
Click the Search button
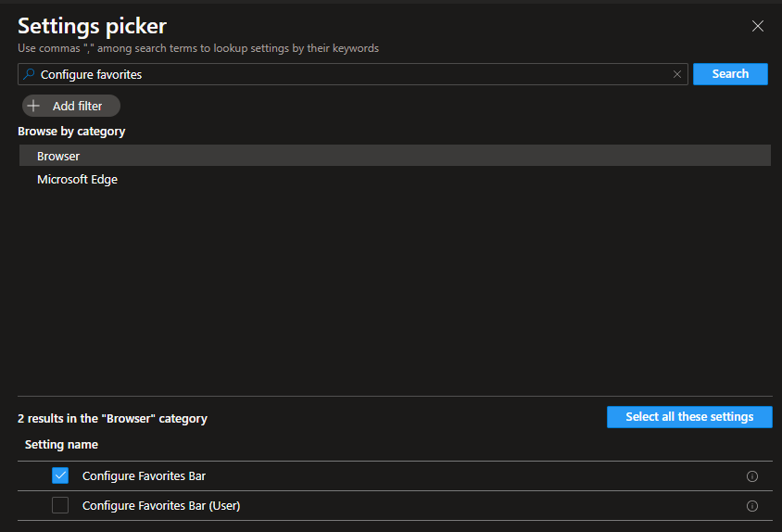tap(730, 74)
